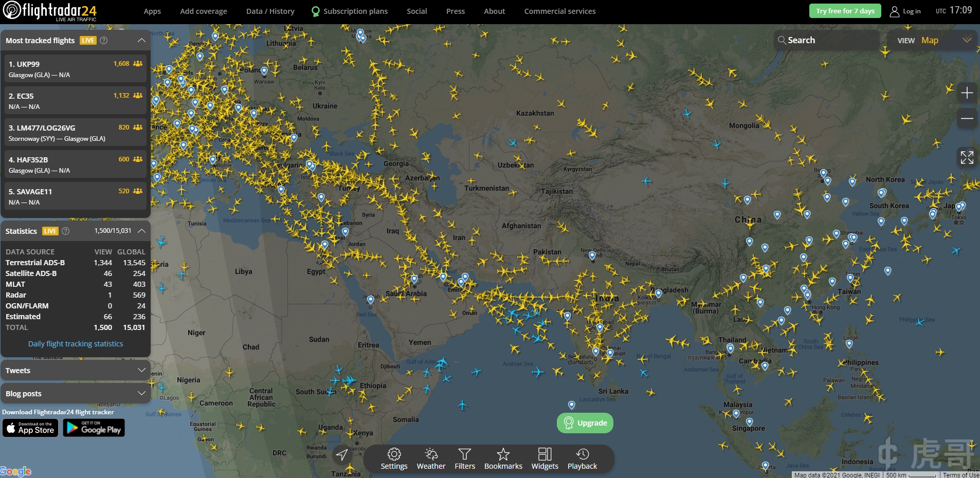Expand the Tweets section
Screen dimensions: 980x478
coord(141,370)
